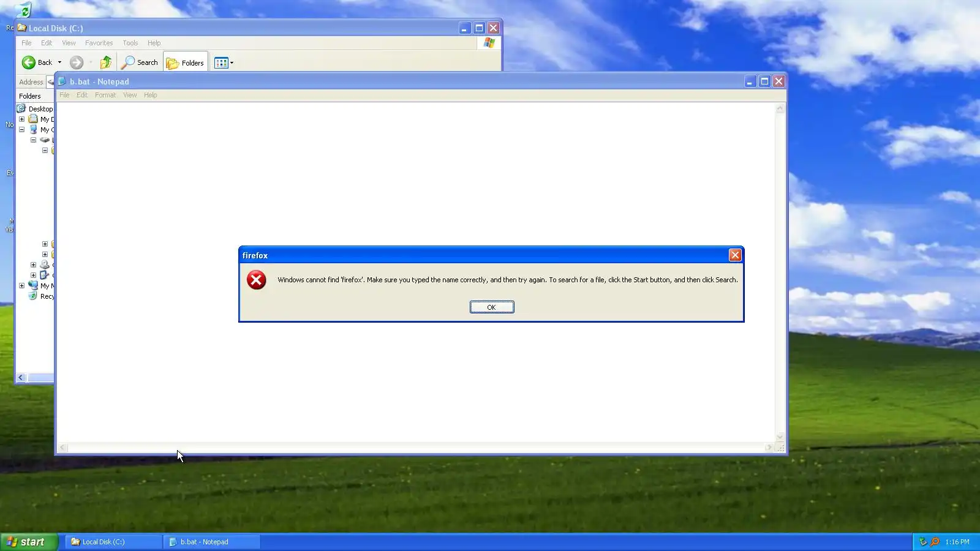Toggle the Folders pane button

click(186, 62)
